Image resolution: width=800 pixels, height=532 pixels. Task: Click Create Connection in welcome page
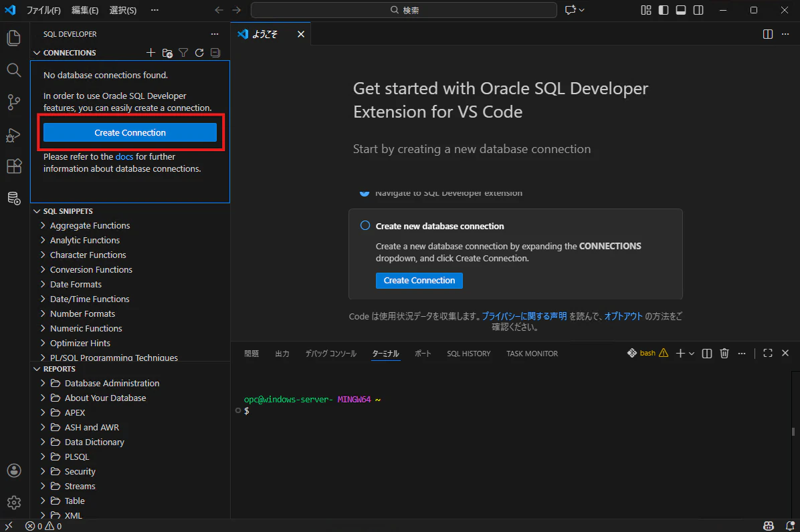click(419, 280)
